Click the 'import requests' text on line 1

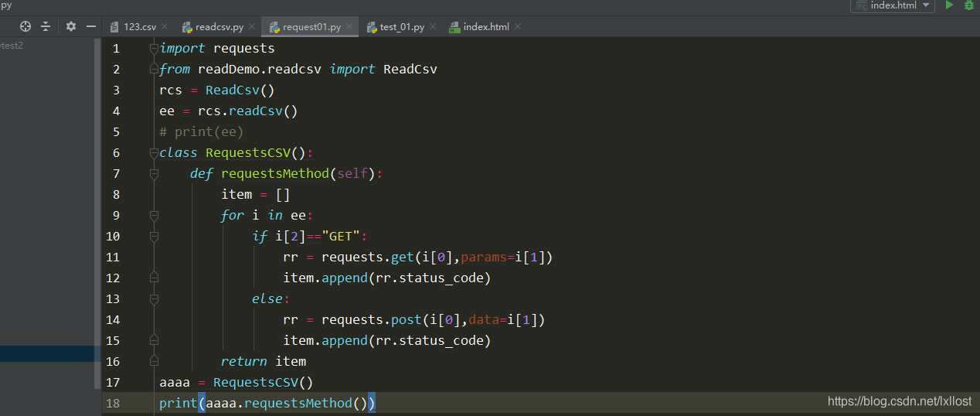(x=217, y=49)
